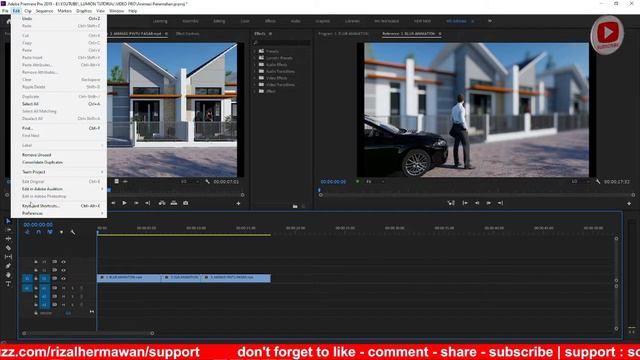Step back one frame in Source monitor
Image resolution: width=640 pixels, height=360 pixels.
click(x=113, y=203)
